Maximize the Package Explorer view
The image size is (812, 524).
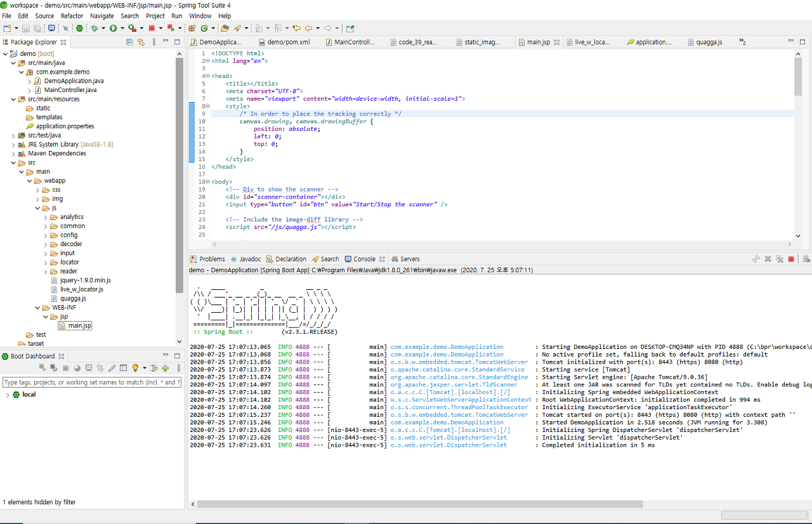[x=177, y=42]
